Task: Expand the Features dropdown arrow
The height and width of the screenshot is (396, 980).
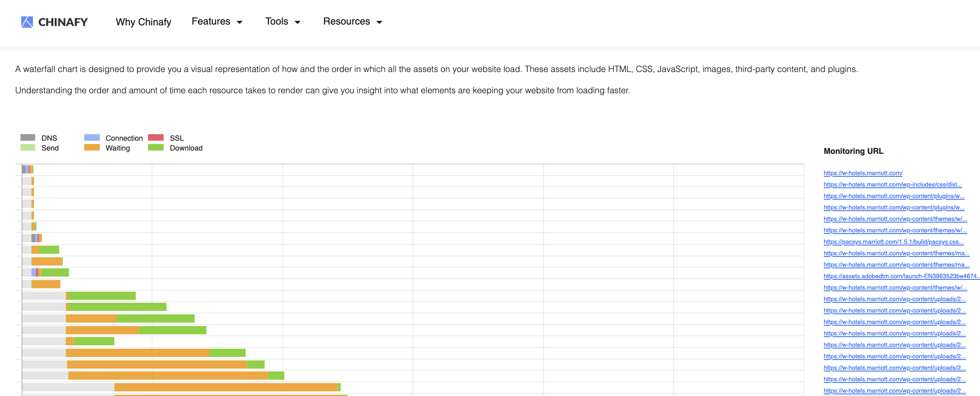Action: (240, 22)
